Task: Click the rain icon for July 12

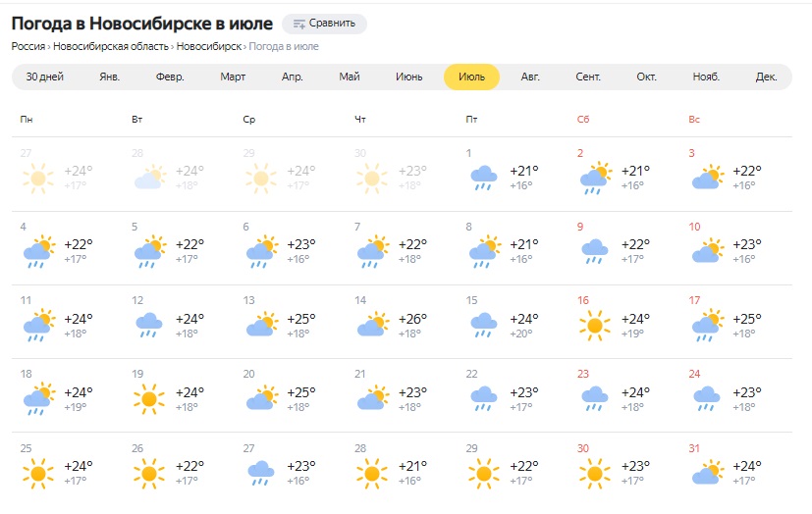Action: pos(148,325)
